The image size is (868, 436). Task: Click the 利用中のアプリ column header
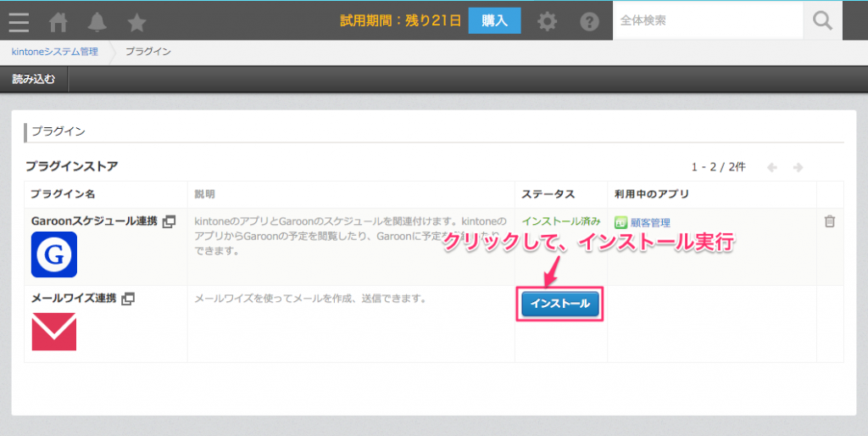click(x=652, y=194)
